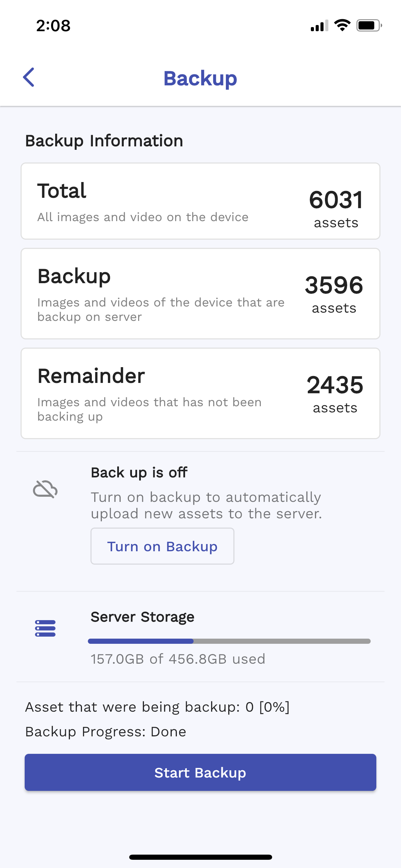Select the Backup Information section header
The height and width of the screenshot is (868, 401).
point(104,141)
